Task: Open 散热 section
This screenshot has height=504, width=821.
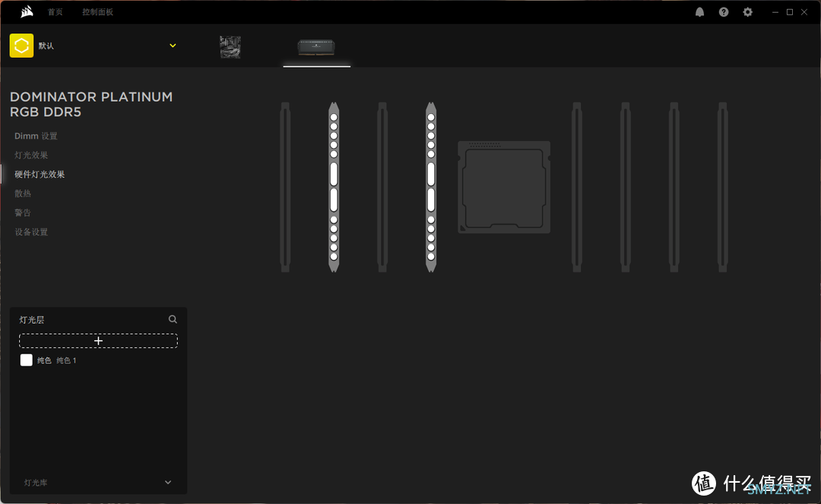Action: click(23, 194)
